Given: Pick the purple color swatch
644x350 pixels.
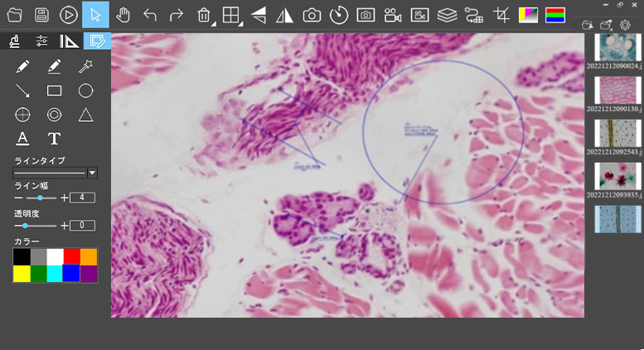Looking at the screenshot, I should (89, 274).
